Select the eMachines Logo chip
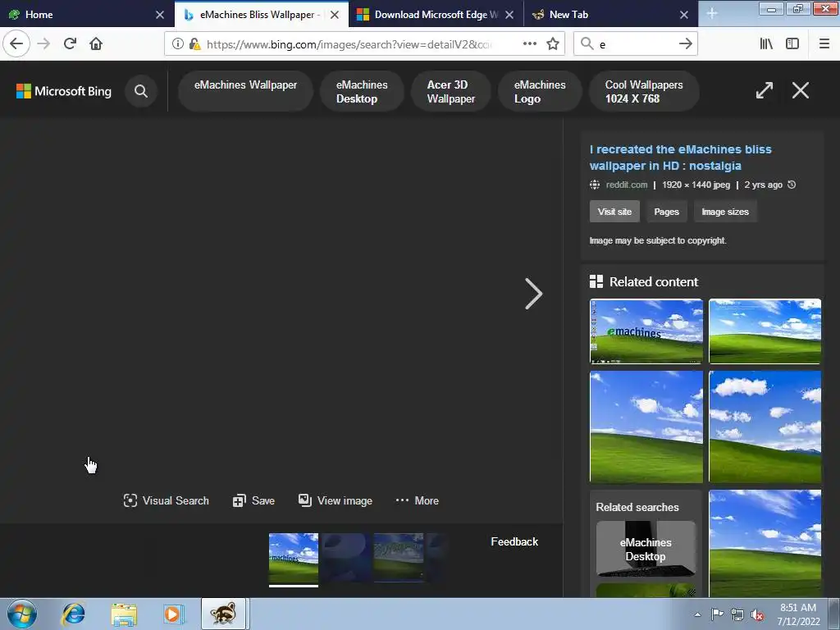The height and width of the screenshot is (630, 840). 540,91
